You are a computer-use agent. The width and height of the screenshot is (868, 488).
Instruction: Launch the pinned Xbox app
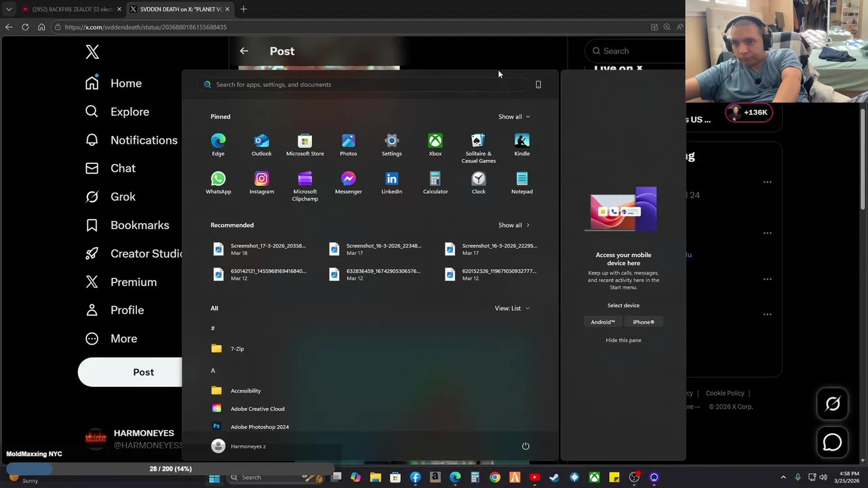click(435, 145)
